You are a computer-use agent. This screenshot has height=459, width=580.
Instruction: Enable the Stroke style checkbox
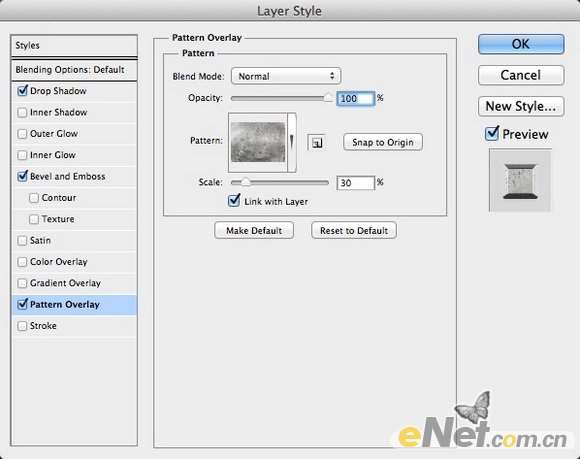tap(22, 326)
